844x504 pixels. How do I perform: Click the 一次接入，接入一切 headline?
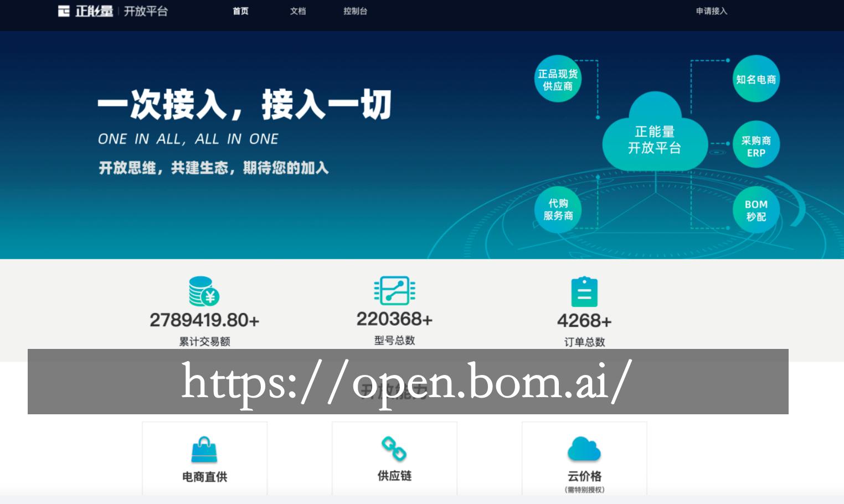pos(244,104)
